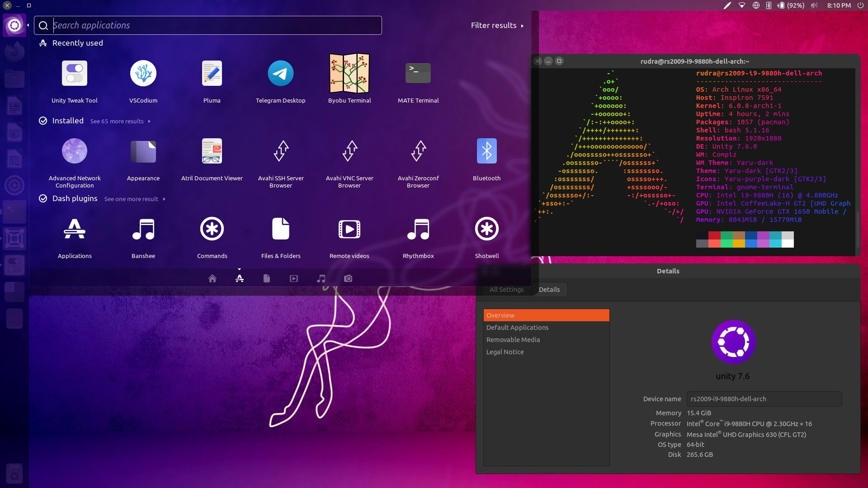The image size is (868, 488).
Task: Select Default Applications settings tab
Action: click(x=517, y=327)
